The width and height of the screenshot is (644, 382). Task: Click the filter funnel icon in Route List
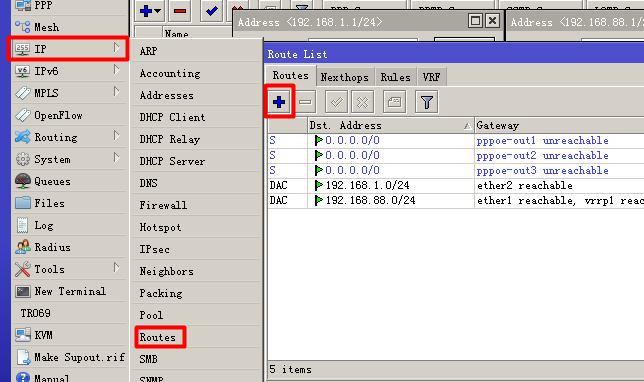pyautogui.click(x=427, y=101)
